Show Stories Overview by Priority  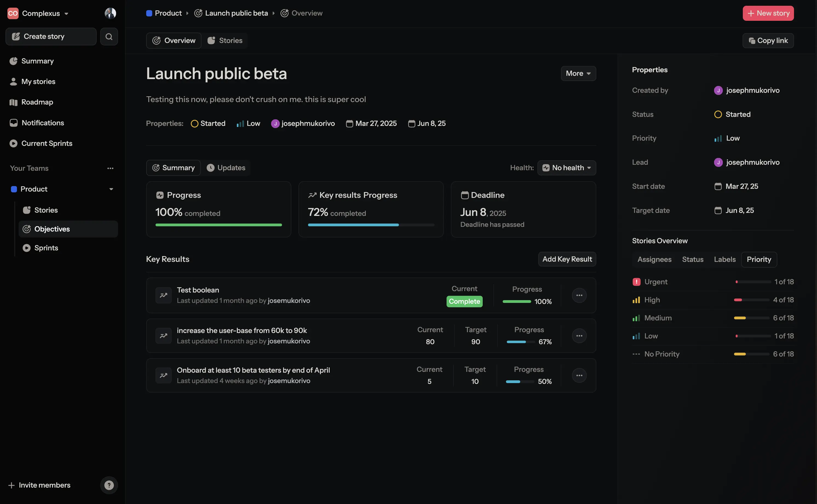[x=759, y=259]
